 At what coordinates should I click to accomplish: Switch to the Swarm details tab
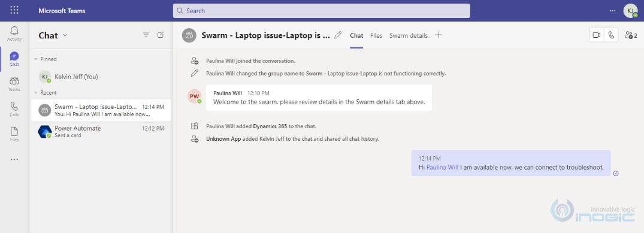coord(408,36)
